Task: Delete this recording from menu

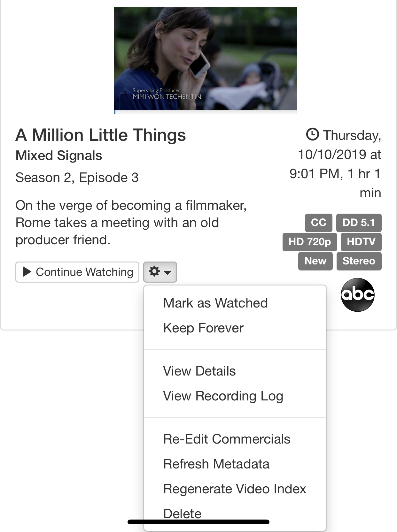Action: tap(182, 513)
